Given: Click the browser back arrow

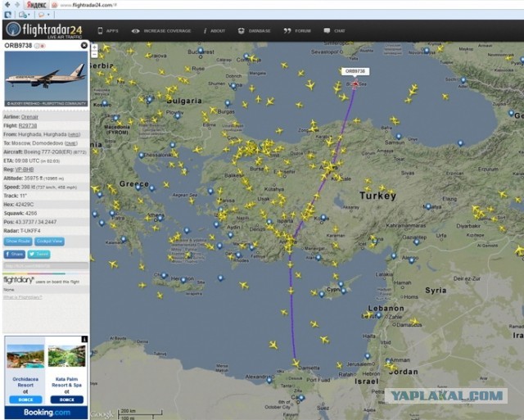Looking at the screenshot, I should coord(7,5).
